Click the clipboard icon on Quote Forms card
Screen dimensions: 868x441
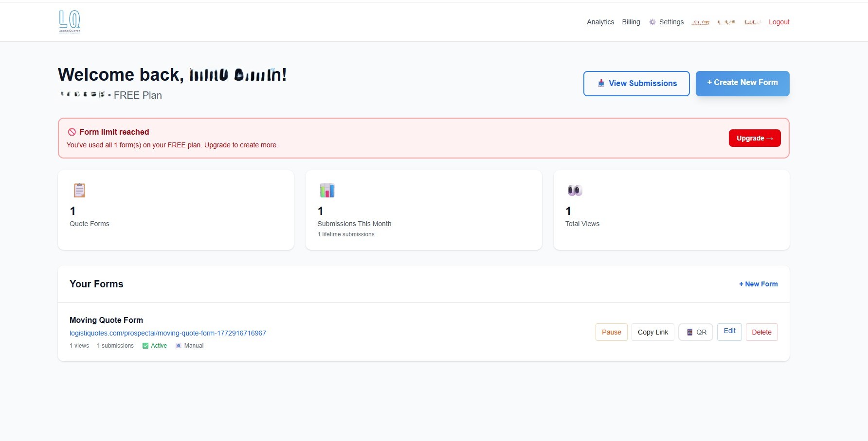click(x=79, y=190)
